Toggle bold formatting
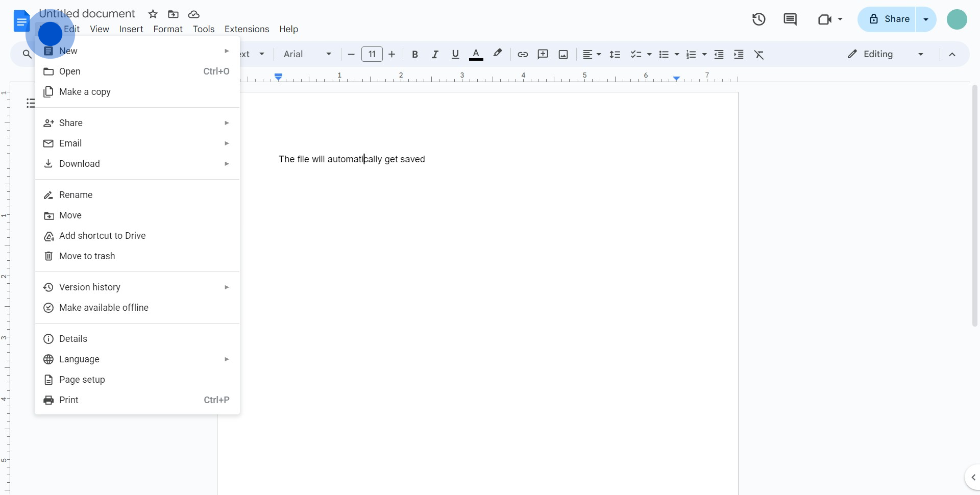 coord(415,54)
